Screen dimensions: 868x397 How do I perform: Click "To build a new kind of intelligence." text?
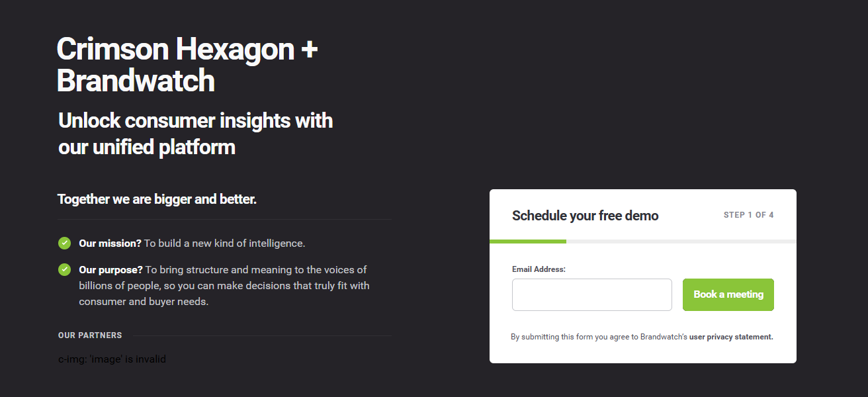click(224, 243)
